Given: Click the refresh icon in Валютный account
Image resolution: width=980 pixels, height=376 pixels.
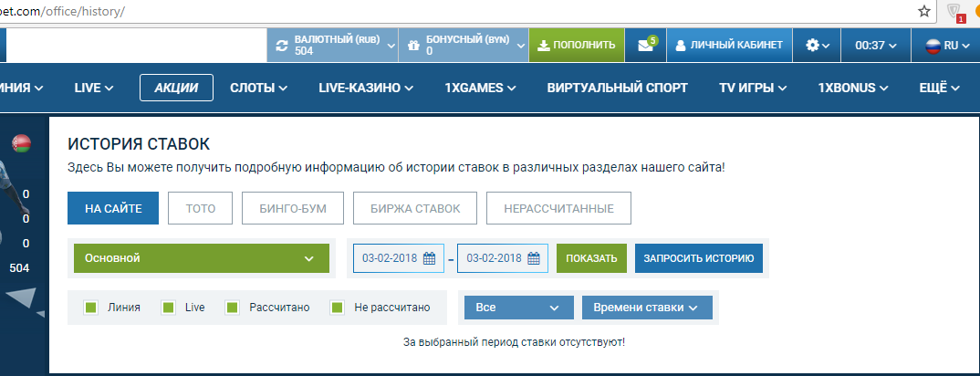Looking at the screenshot, I should (x=282, y=45).
